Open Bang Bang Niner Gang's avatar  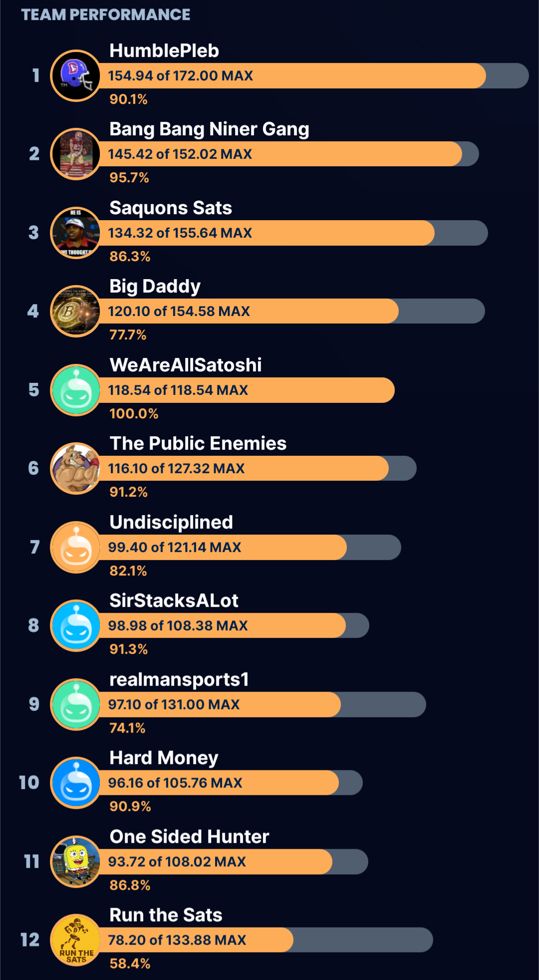click(x=76, y=154)
